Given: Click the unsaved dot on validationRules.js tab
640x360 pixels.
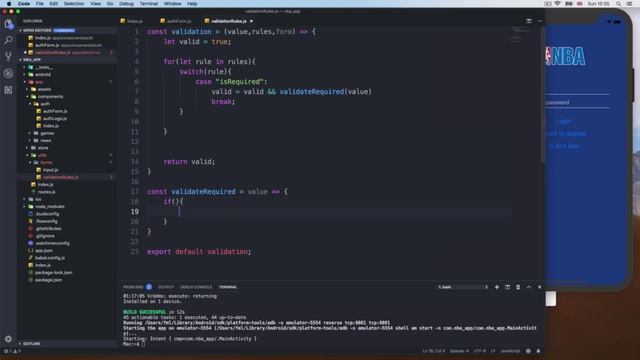Looking at the screenshot, I should [251, 21].
